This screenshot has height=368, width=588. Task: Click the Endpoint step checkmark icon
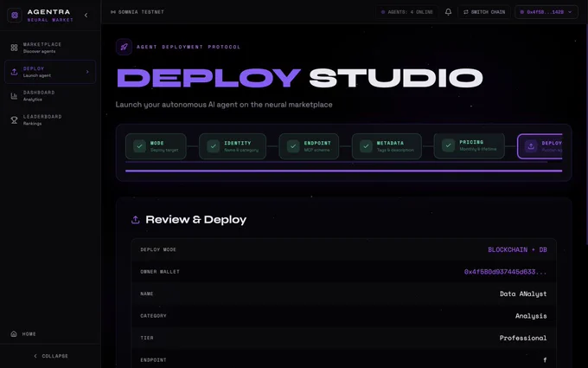293,146
